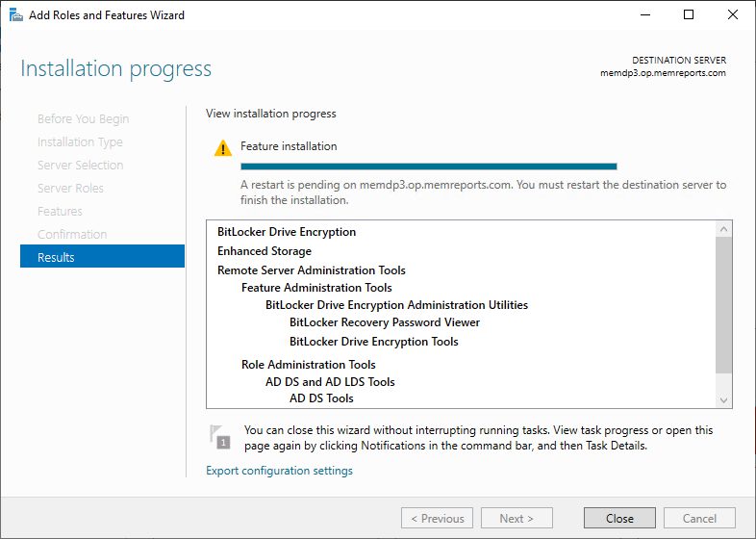Click the Close button at the bottom
Screen dimensions: 756x539
coord(619,518)
